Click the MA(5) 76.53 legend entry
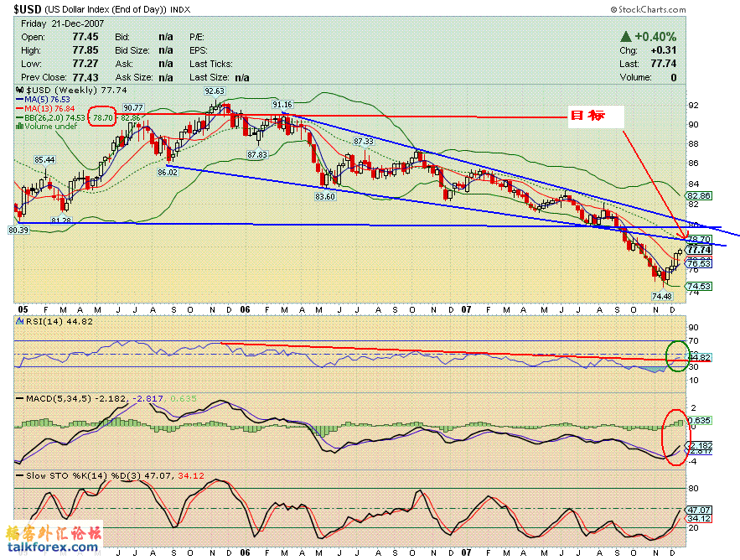 point(43,100)
